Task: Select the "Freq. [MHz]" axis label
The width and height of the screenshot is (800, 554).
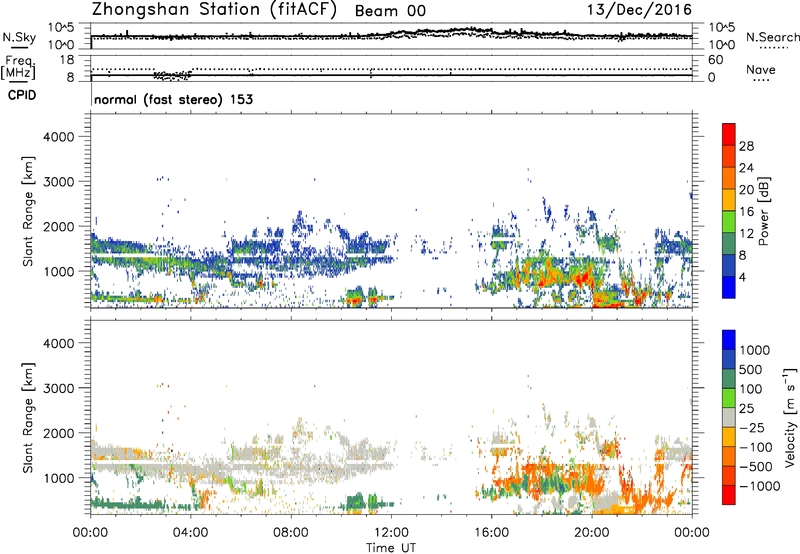Action: pos(19,67)
